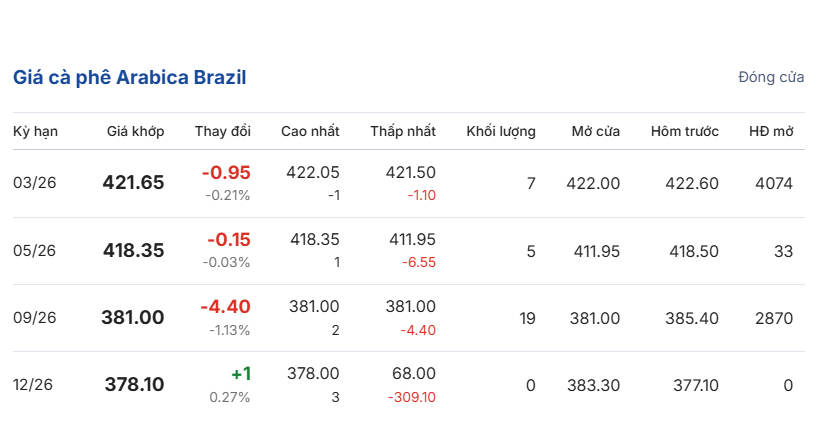825x440 pixels.
Task: Click the Đóng cửa status label
Action: click(771, 78)
